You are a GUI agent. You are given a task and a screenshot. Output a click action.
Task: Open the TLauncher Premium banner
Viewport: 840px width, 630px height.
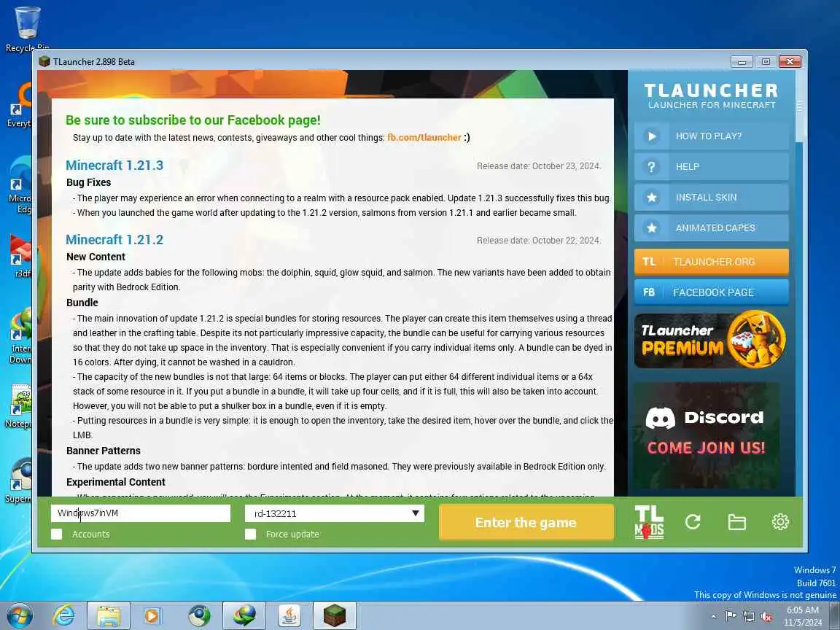click(710, 340)
